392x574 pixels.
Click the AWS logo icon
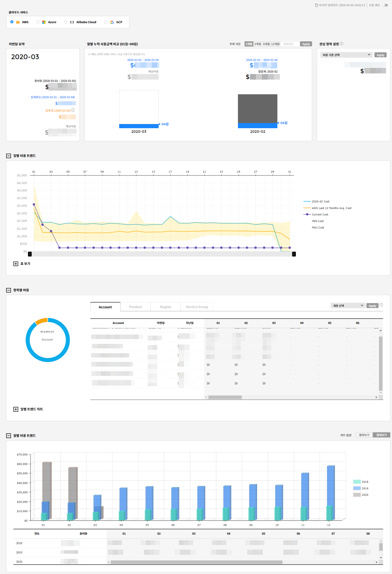18,22
